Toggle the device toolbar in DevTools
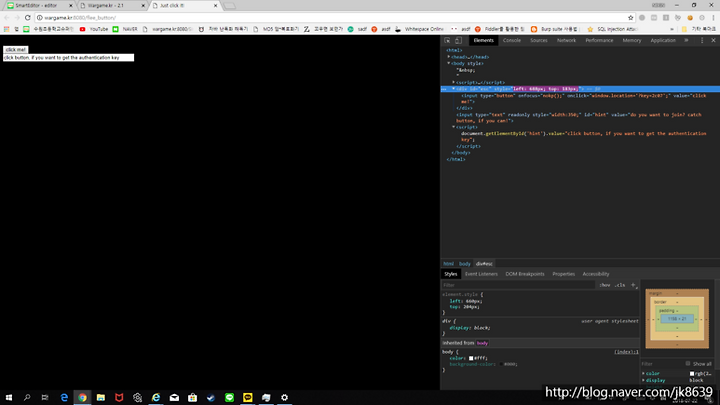 click(x=458, y=40)
